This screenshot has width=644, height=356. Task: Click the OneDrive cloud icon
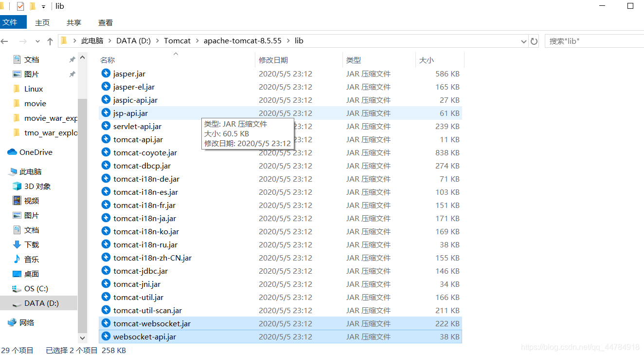pyautogui.click(x=12, y=152)
